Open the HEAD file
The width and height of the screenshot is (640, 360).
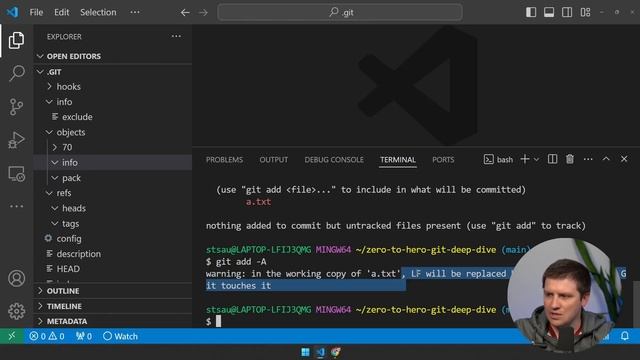point(113,269)
